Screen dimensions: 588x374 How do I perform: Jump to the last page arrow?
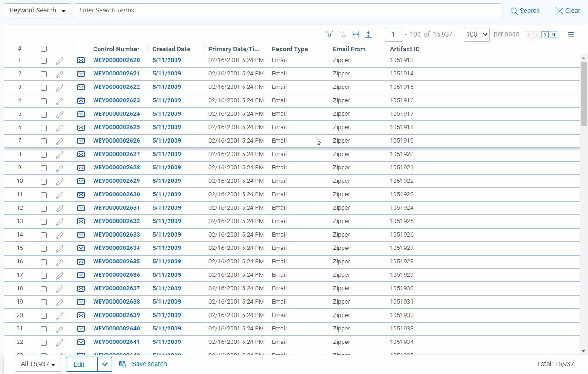coord(553,35)
